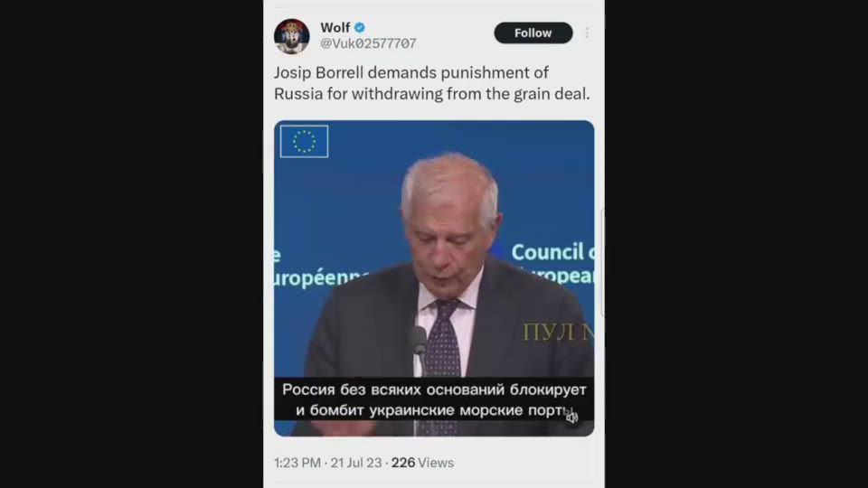Click the scrollbar thumb beside the tweet
This screenshot has width=868, height=488.
coord(602,263)
